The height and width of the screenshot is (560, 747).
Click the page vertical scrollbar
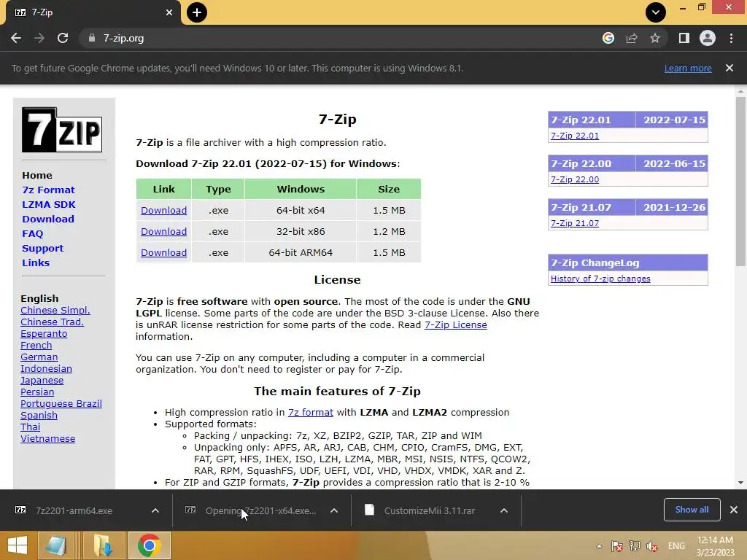(x=740, y=181)
